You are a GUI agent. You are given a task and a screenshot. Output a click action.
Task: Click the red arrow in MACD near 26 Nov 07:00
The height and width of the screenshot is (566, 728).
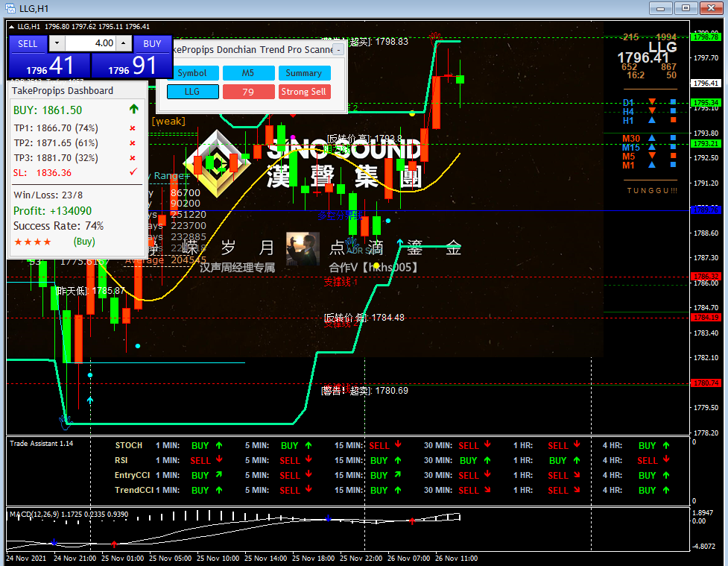[412, 521]
